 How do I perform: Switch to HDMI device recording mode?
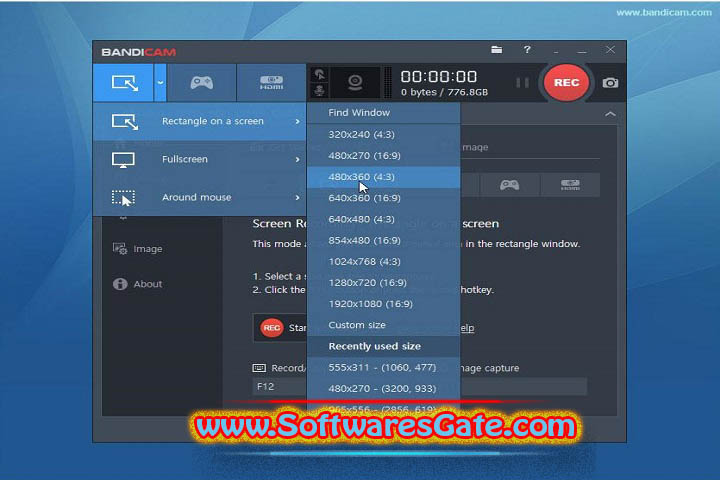[271, 83]
